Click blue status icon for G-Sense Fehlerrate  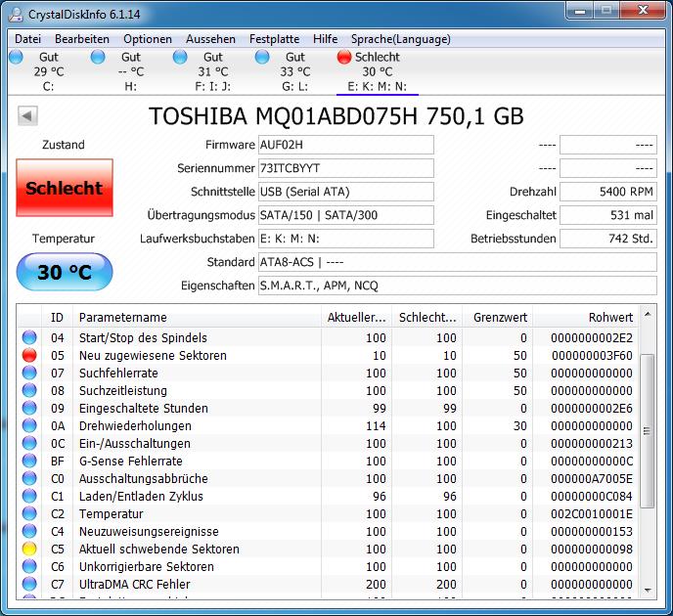pos(29,461)
